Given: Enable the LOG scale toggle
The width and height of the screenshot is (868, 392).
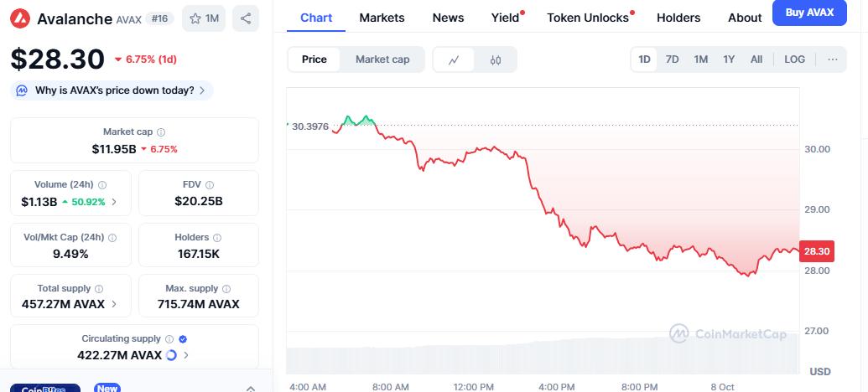Looking at the screenshot, I should [794, 59].
